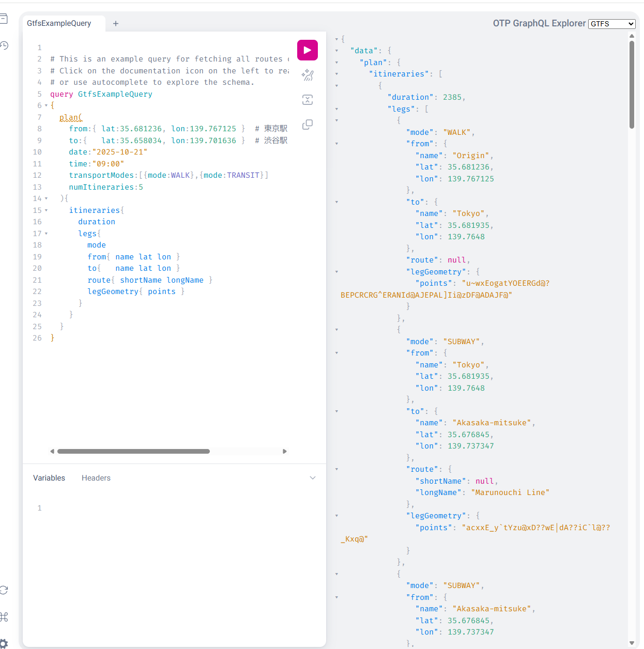Switch to the Variables tab
Viewport: 644px width, 649px height.
click(x=49, y=478)
